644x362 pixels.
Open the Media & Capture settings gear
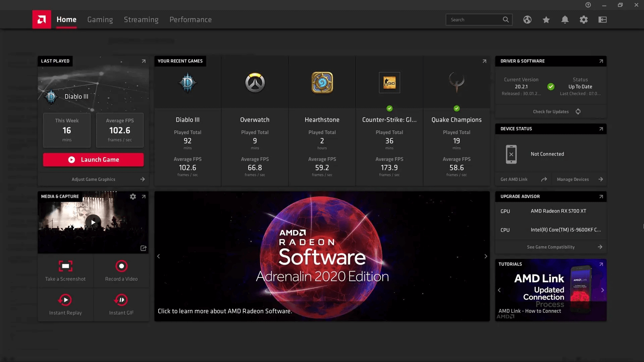(133, 197)
